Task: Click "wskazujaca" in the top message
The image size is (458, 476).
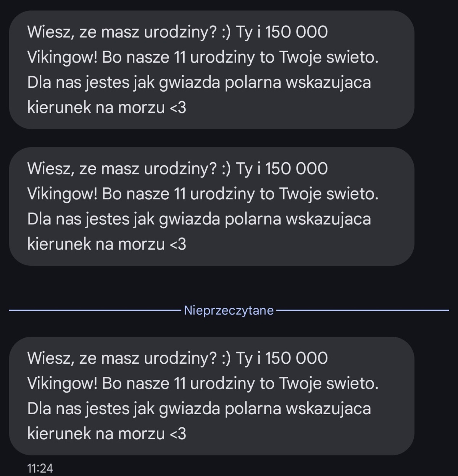Action: click(x=328, y=82)
